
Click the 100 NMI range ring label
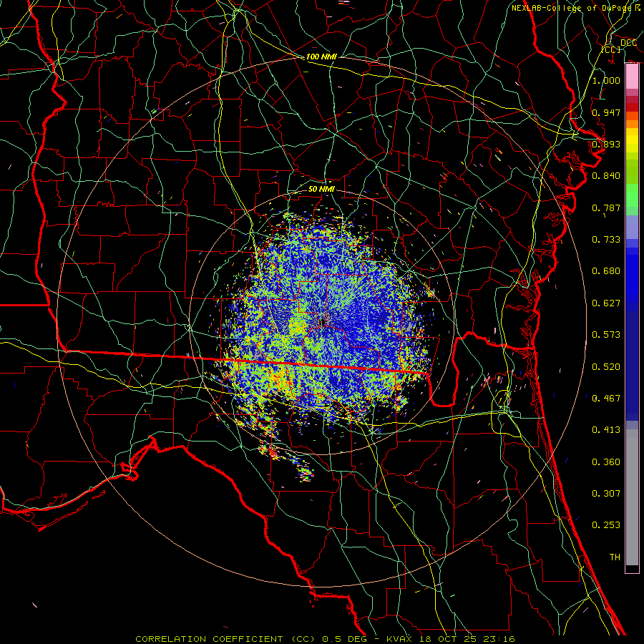tap(321, 57)
